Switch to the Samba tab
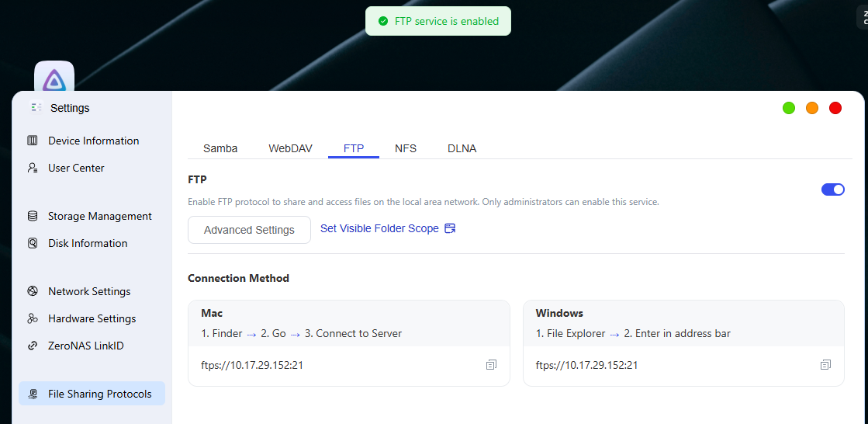The image size is (868, 424). point(220,148)
